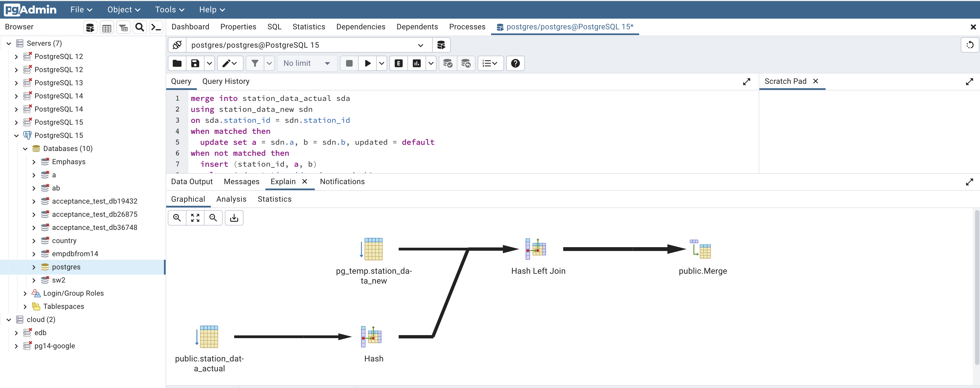The width and height of the screenshot is (980, 388).
Task: Switch to the Query History tab
Action: [226, 81]
